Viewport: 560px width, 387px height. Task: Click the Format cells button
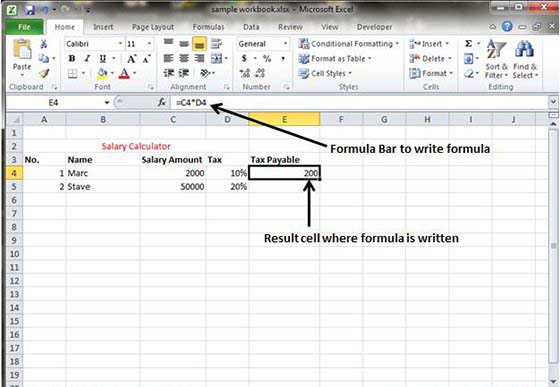[431, 74]
